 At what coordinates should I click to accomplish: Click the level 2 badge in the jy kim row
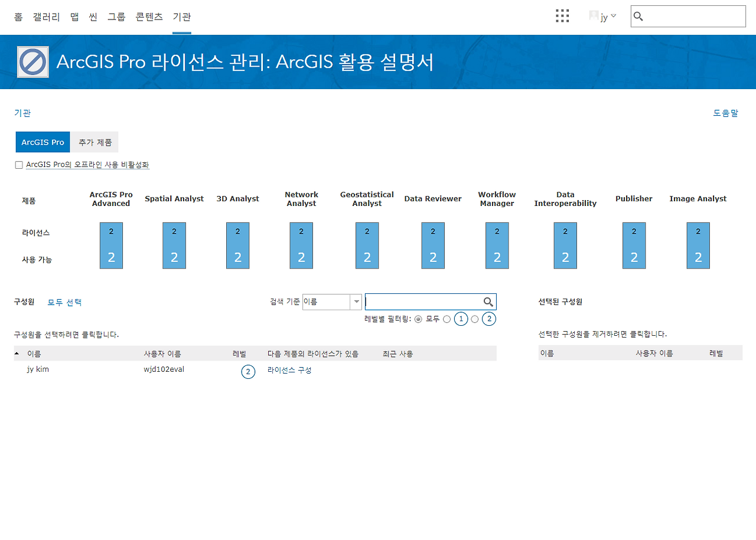click(x=248, y=372)
